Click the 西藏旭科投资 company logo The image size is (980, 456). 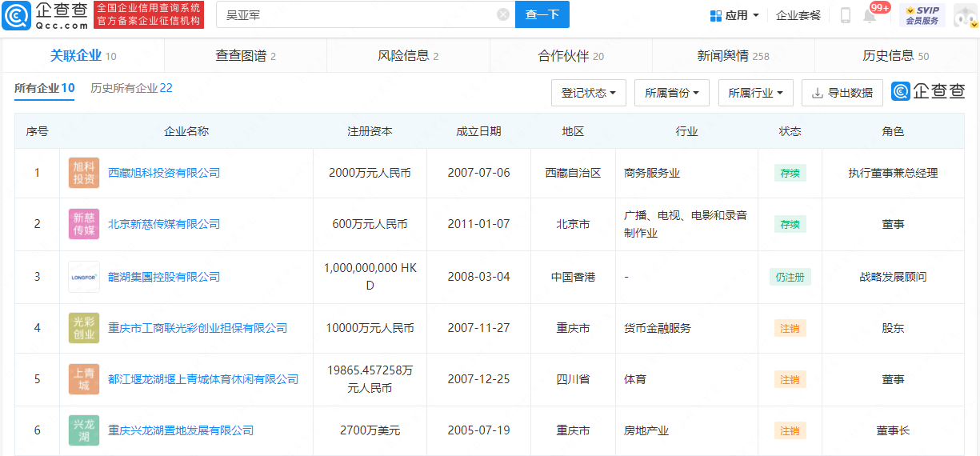click(x=84, y=173)
